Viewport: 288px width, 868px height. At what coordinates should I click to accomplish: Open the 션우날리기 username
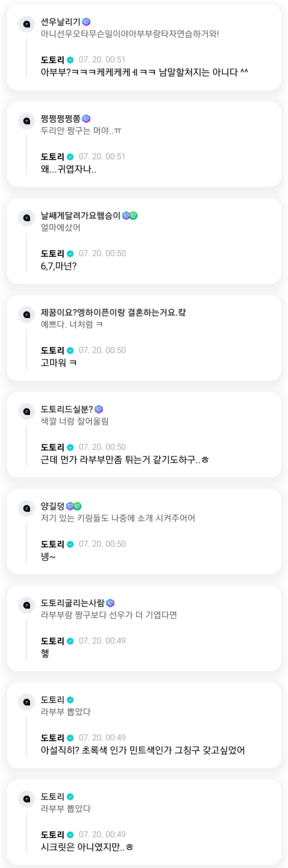tap(60, 22)
